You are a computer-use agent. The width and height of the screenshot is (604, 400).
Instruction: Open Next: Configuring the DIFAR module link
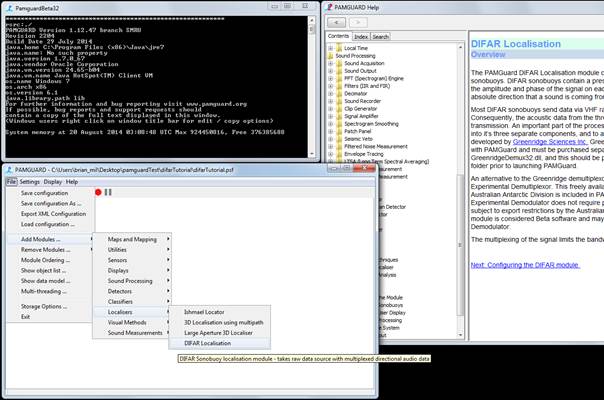click(525, 265)
